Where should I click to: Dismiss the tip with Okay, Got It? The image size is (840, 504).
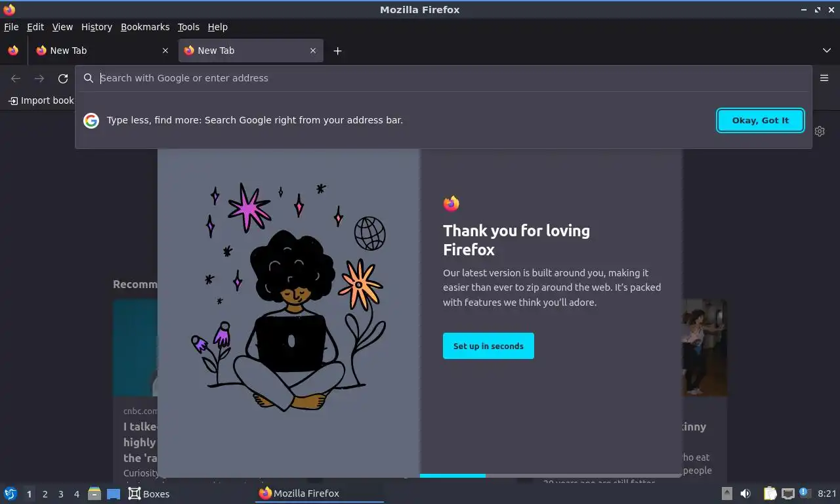pos(761,121)
